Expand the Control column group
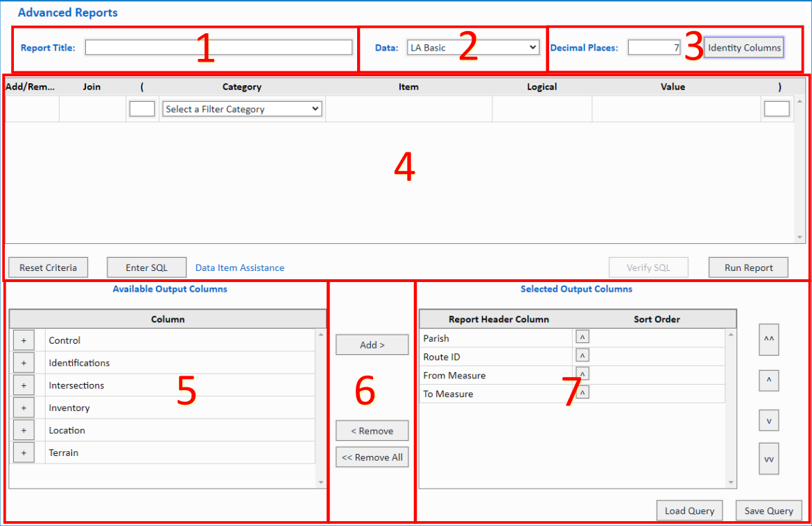Screen dimensions: 812x526 [24, 340]
